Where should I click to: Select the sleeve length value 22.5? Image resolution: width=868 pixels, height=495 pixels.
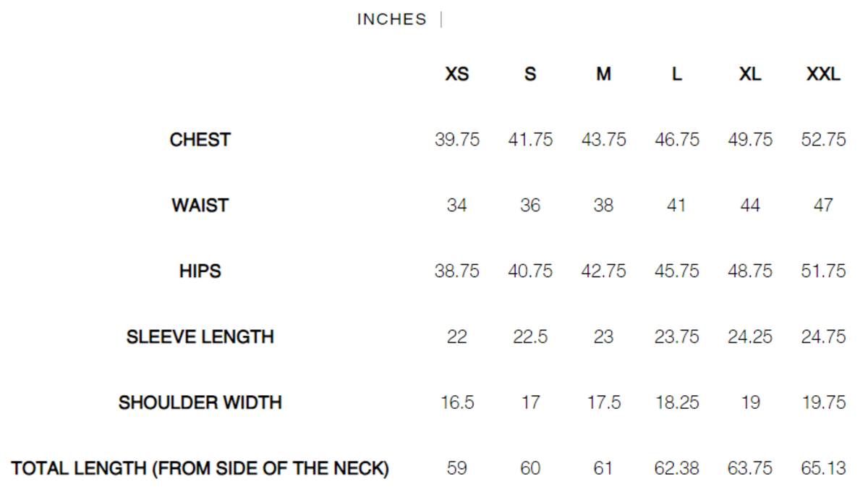(530, 337)
